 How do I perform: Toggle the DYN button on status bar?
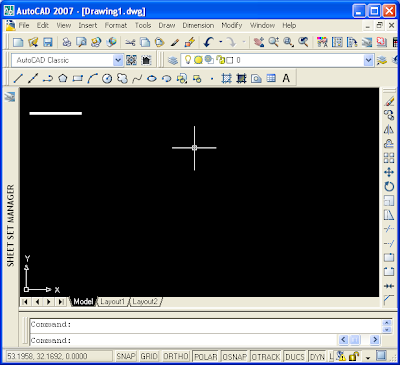pyautogui.click(x=317, y=356)
